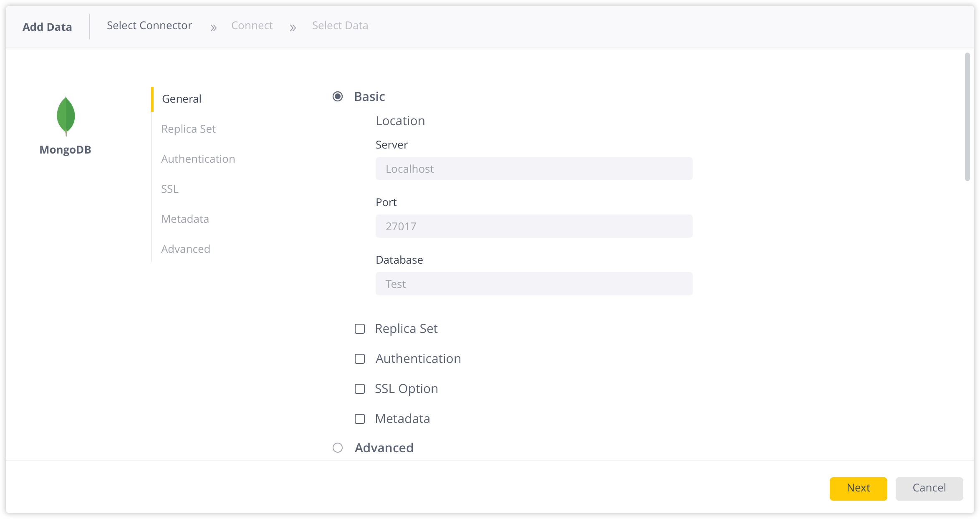Click the Port input field
The width and height of the screenshot is (980, 519).
point(534,226)
